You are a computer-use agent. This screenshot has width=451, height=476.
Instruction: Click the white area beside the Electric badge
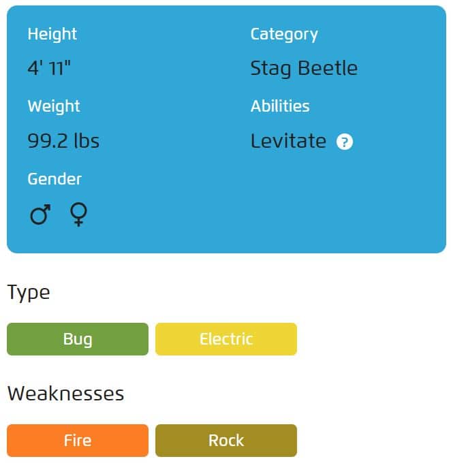pyautogui.click(x=372, y=339)
